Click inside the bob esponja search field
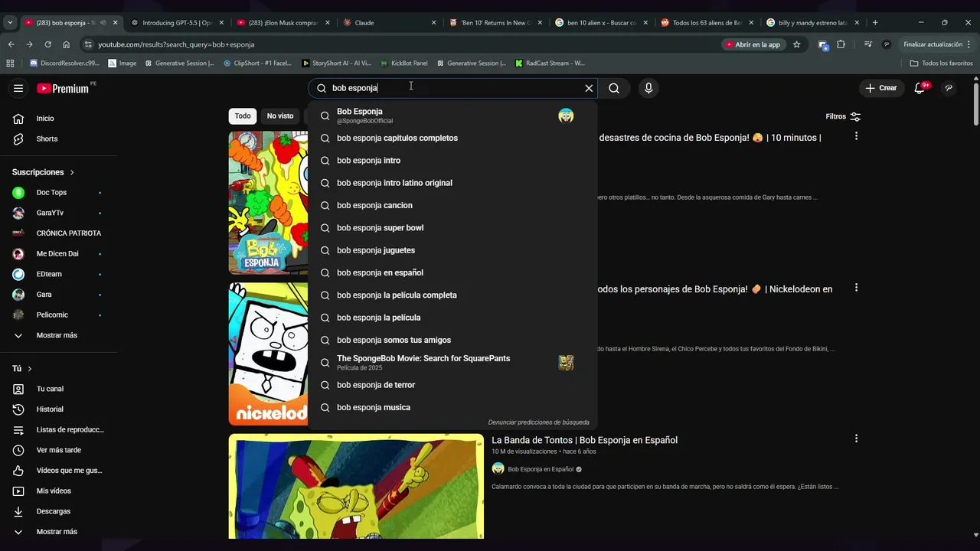This screenshot has width=980, height=551. click(x=452, y=88)
